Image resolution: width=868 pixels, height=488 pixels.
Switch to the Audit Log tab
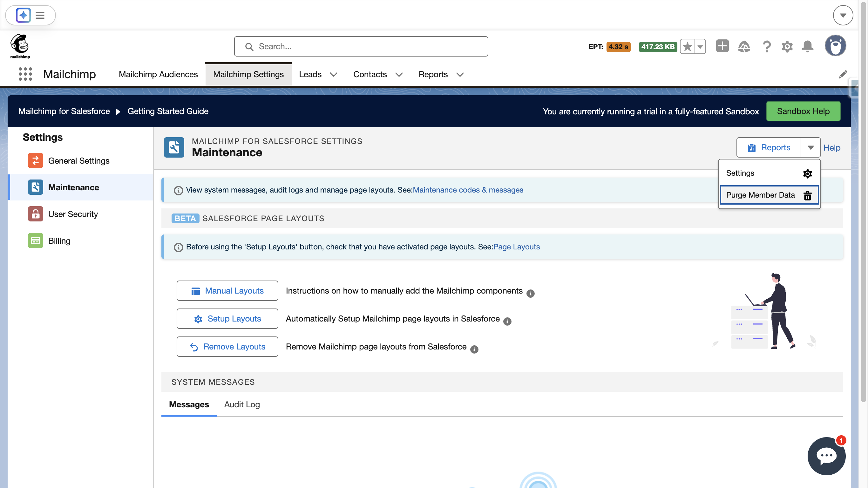(242, 404)
